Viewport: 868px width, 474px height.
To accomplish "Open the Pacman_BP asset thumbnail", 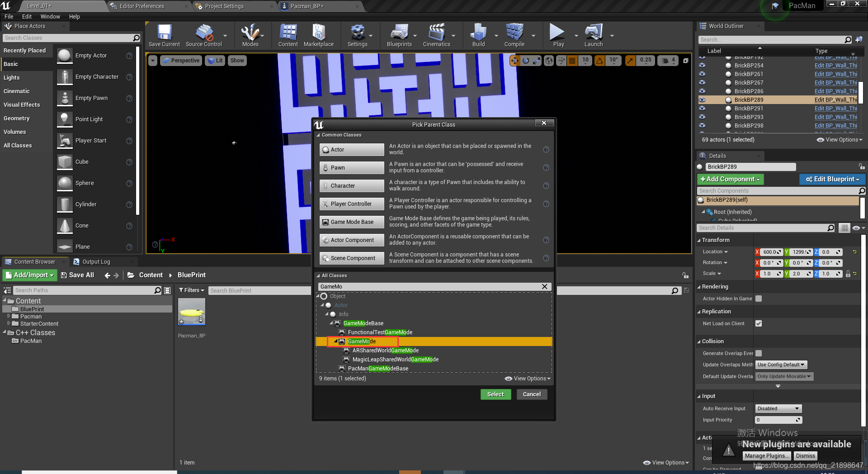I will tap(192, 312).
